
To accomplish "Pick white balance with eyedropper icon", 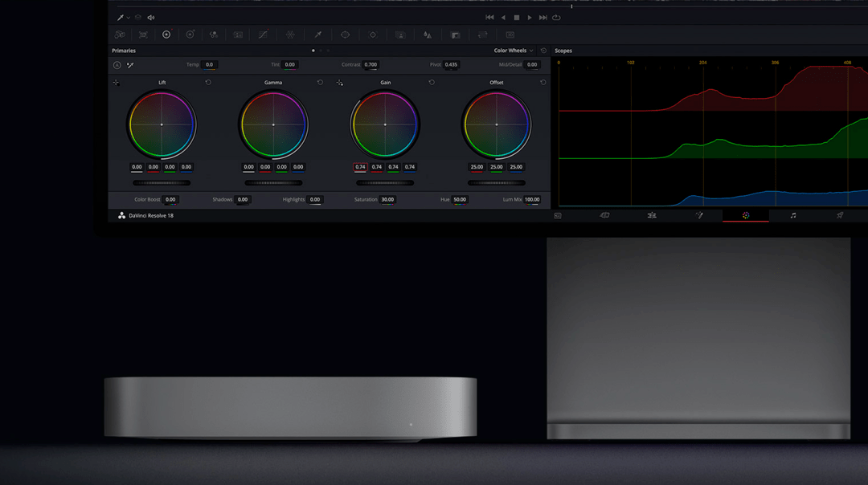I will 130,65.
